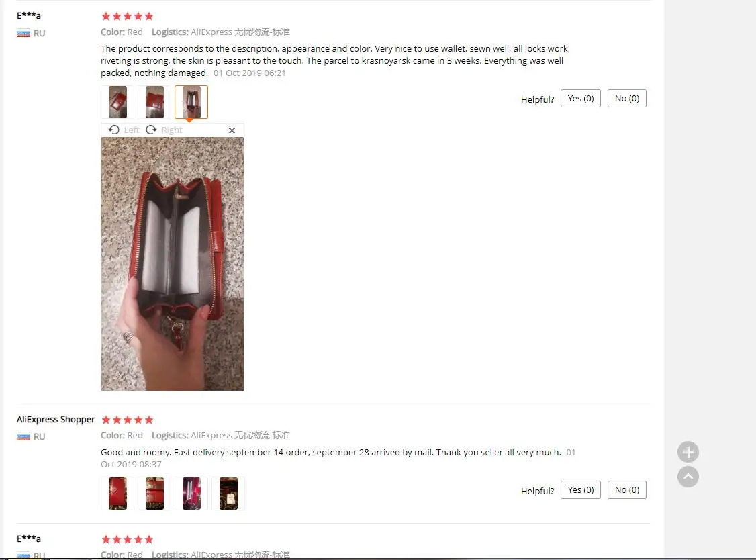Open first wallet thumbnail in E***a's review
756x560 pixels.
pyautogui.click(x=117, y=102)
